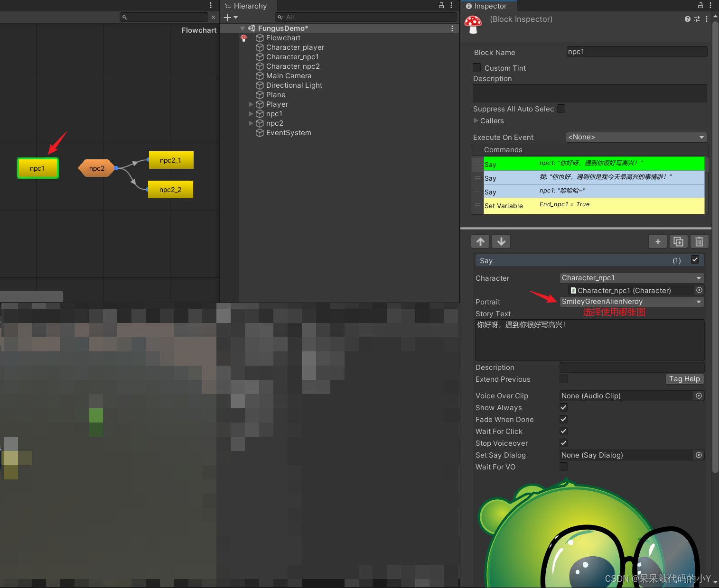Select the Main Camera object

tap(289, 76)
